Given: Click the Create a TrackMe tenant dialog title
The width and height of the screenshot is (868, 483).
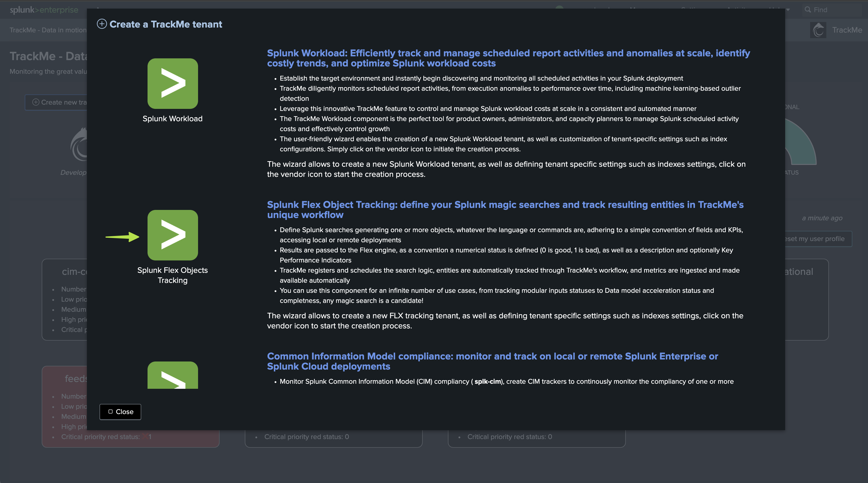Looking at the screenshot, I should [x=166, y=24].
